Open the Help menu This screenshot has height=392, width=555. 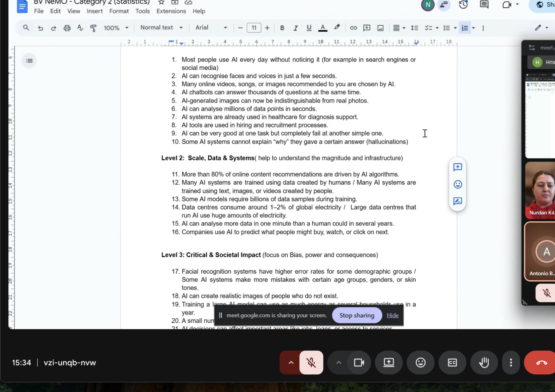coord(199,11)
